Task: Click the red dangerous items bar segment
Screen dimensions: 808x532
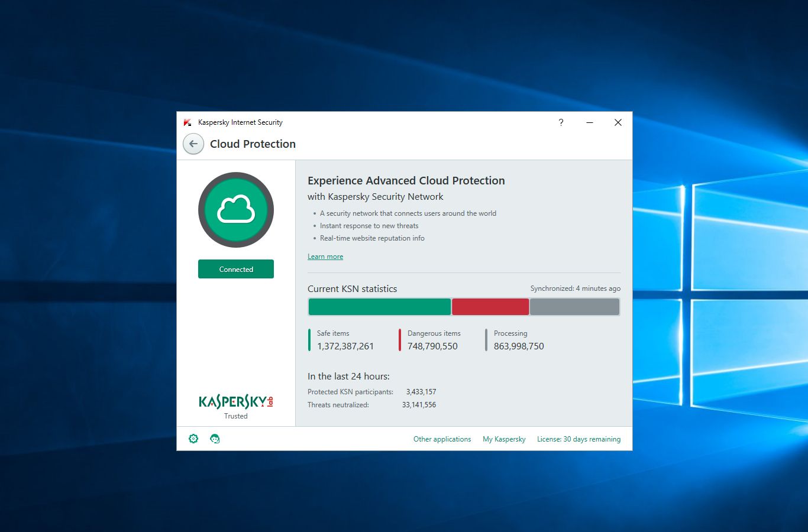Action: tap(490, 307)
